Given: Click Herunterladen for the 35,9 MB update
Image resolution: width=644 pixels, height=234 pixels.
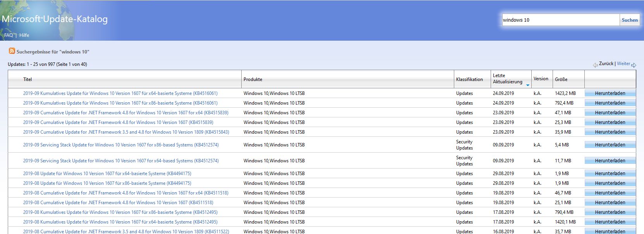Looking at the screenshot, I should pyautogui.click(x=610, y=132).
